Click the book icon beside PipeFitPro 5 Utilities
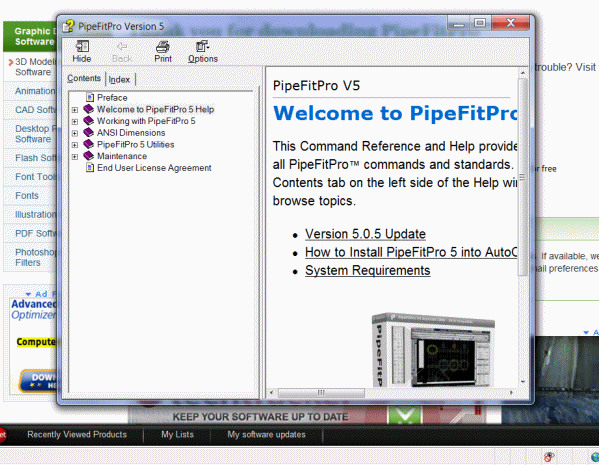This screenshot has width=599, height=465. 89,144
